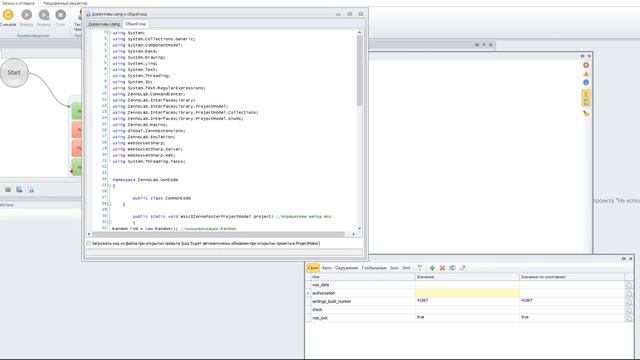Switch to the Общий код tab
640x360 pixels.
tap(135, 24)
